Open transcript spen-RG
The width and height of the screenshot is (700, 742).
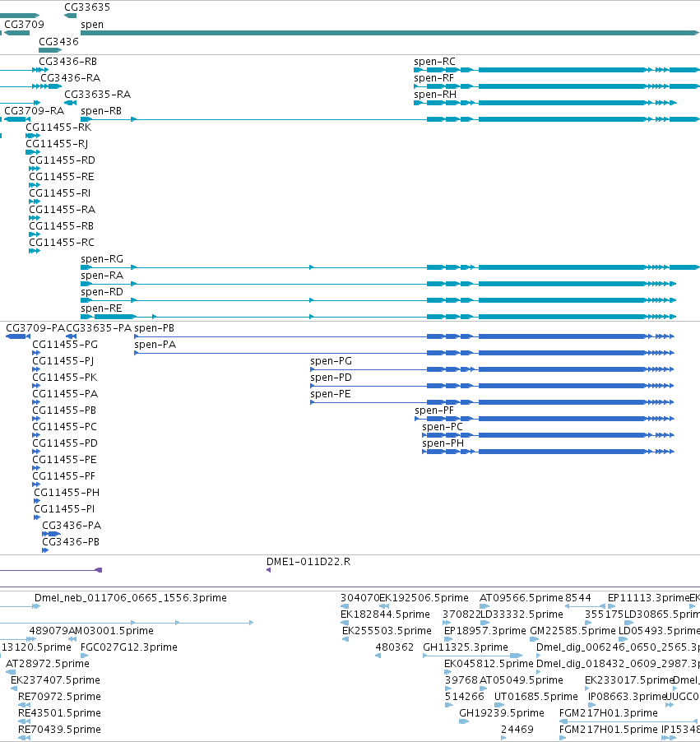[102, 259]
